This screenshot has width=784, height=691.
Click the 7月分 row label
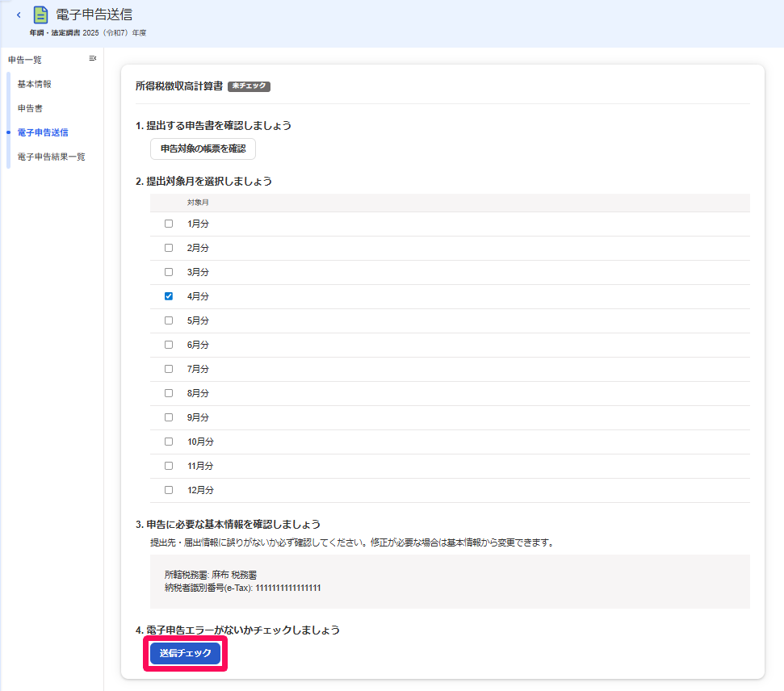coord(198,368)
